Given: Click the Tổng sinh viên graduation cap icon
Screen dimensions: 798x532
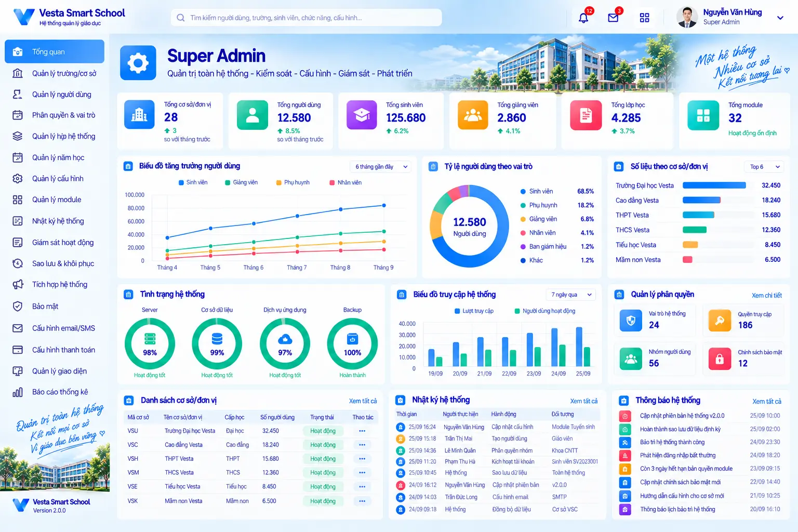Looking at the screenshot, I should 362,115.
